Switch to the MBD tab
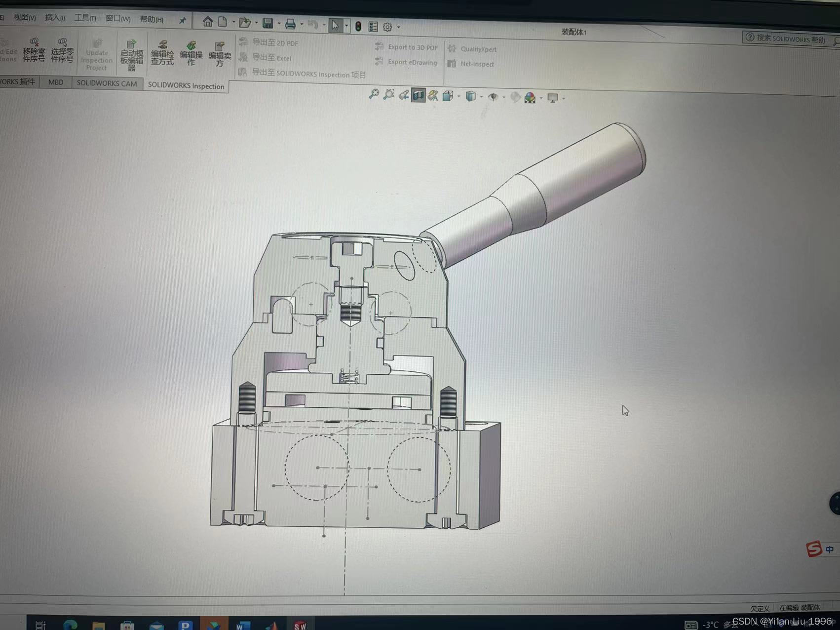The width and height of the screenshot is (840, 630). (56, 82)
